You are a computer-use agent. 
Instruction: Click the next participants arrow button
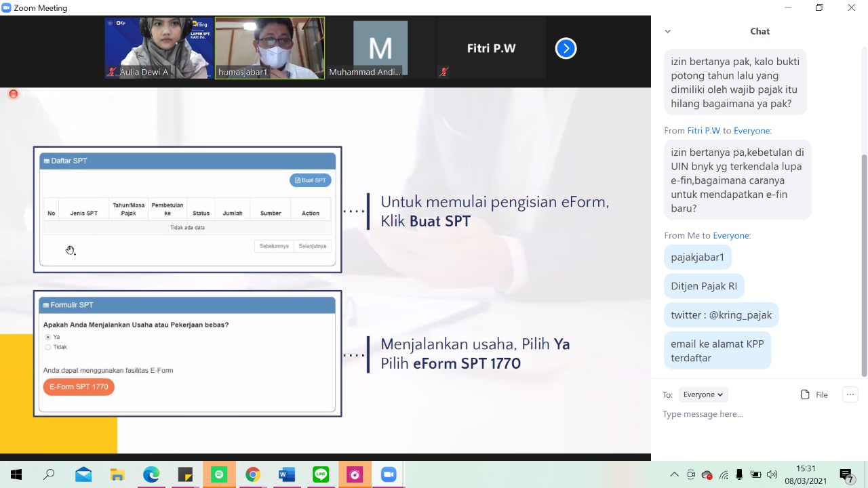pyautogui.click(x=566, y=48)
